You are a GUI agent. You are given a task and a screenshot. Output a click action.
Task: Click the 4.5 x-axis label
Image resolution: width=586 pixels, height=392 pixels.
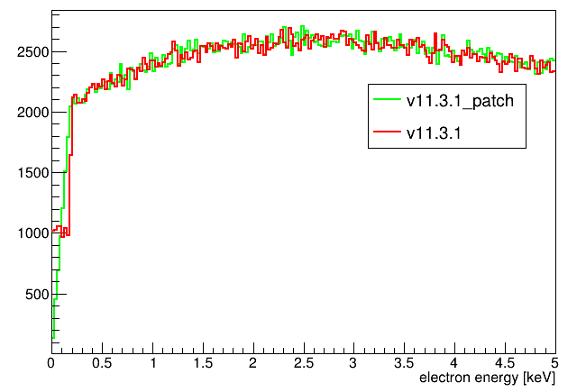click(x=505, y=363)
